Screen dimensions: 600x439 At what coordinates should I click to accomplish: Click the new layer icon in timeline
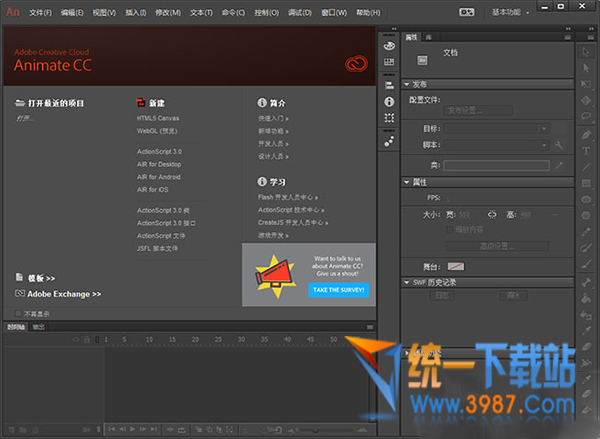pos(12,430)
